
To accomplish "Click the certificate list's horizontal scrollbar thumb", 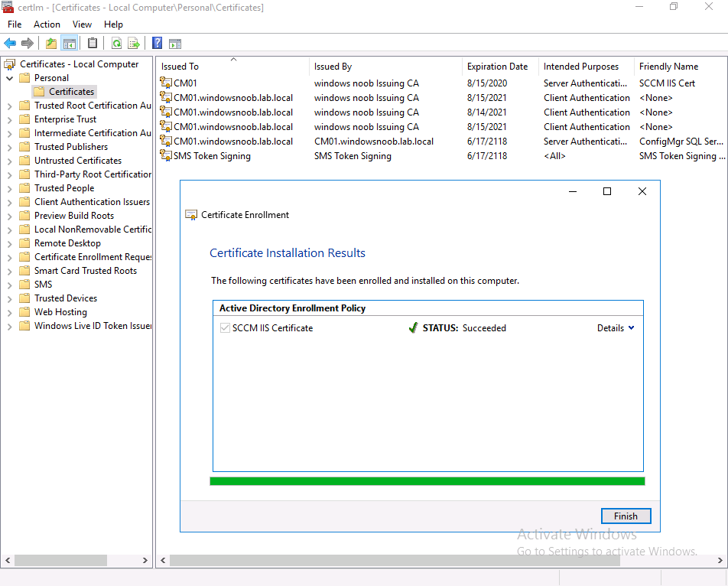I will [395, 561].
